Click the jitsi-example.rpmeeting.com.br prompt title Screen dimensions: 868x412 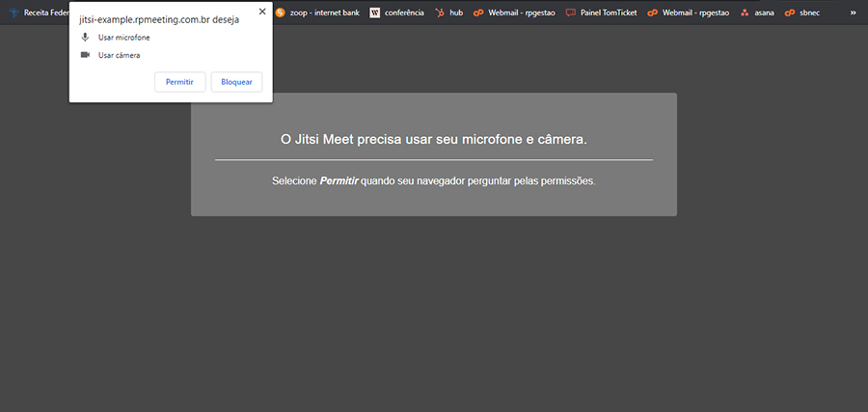[159, 19]
